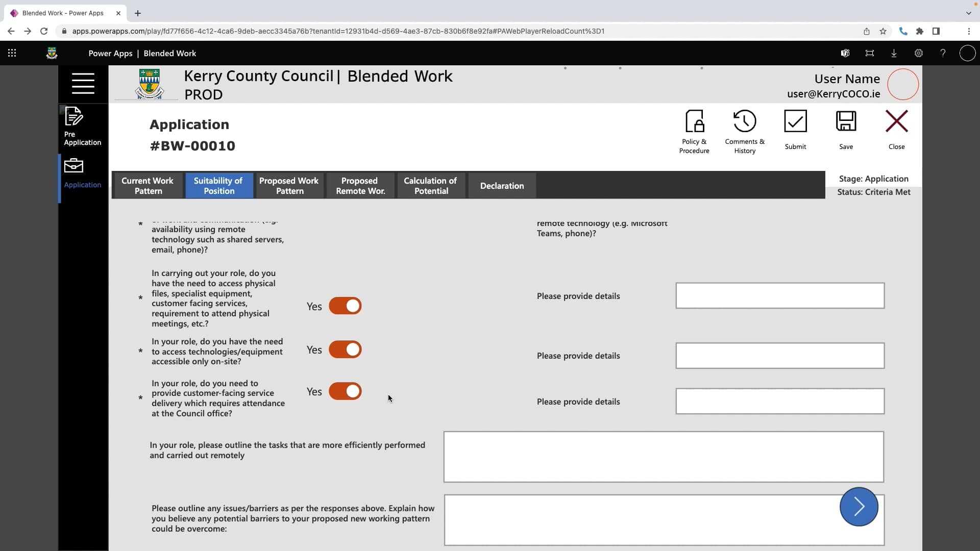This screenshot has width=980, height=551.
Task: Open Power Apps settings gear
Action: click(918, 53)
